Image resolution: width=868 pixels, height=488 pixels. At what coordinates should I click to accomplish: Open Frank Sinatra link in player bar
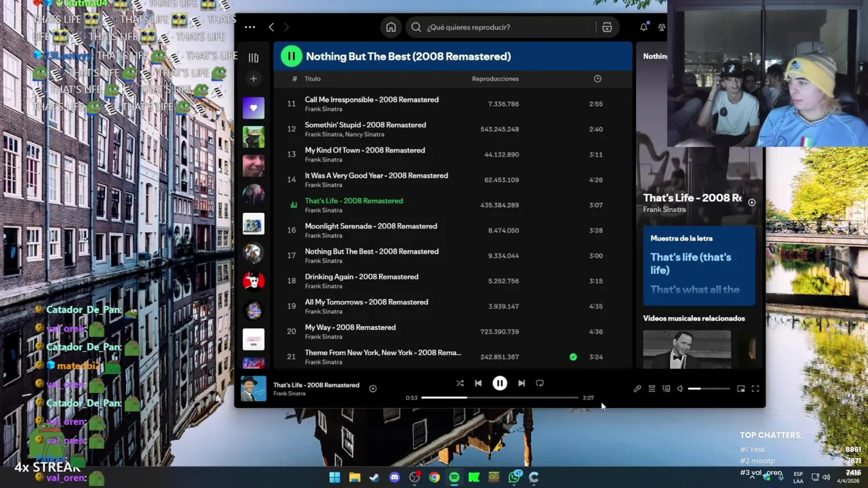click(x=289, y=394)
